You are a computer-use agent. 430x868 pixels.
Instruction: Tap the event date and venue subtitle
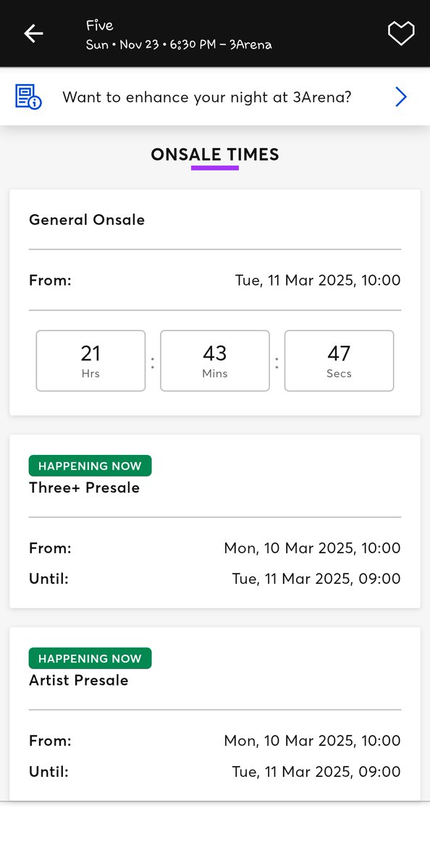tap(179, 45)
